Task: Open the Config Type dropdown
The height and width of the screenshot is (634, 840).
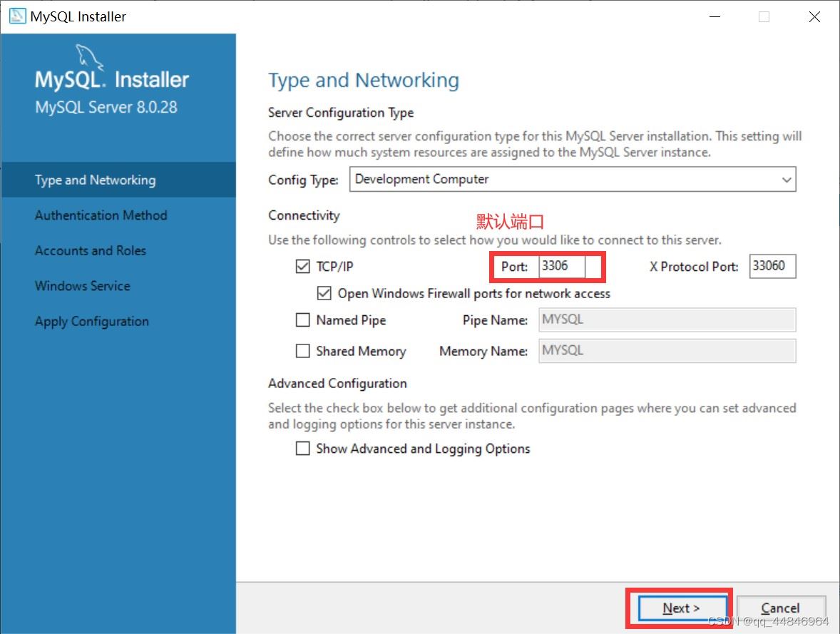Action: [573, 179]
